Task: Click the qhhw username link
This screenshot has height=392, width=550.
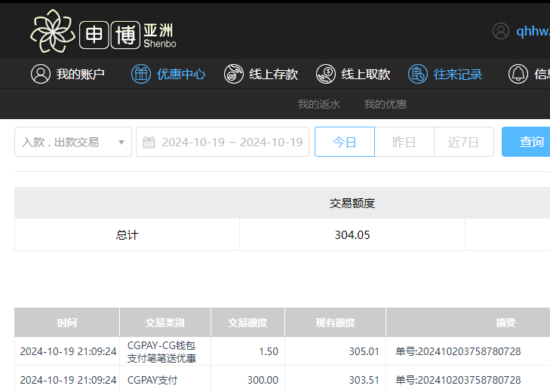Action: 532,31
